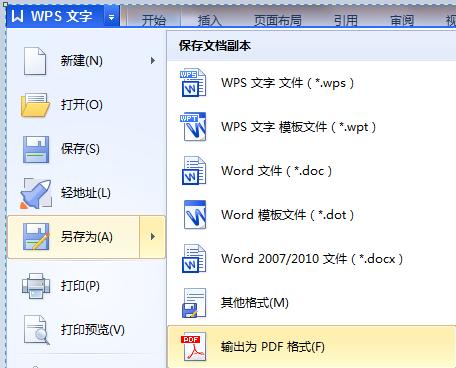This screenshot has height=368, width=456.
Task: Expand the 另存为(A) submenu arrow
Action: pyautogui.click(x=153, y=237)
